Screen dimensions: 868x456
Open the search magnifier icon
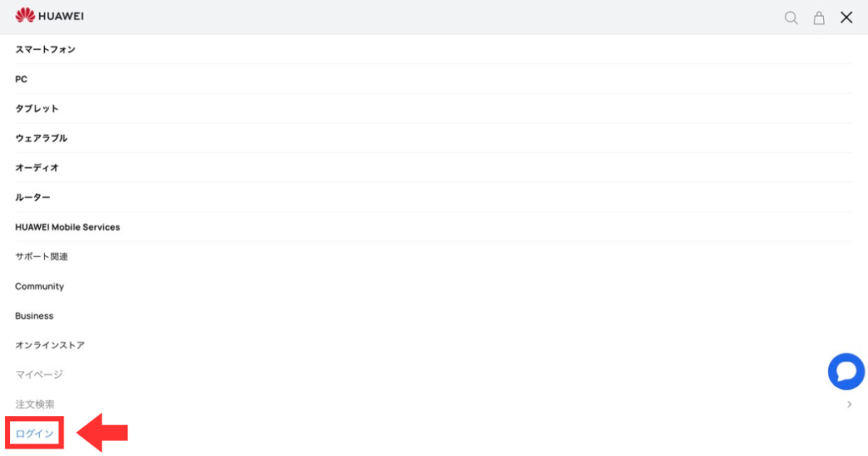click(791, 18)
